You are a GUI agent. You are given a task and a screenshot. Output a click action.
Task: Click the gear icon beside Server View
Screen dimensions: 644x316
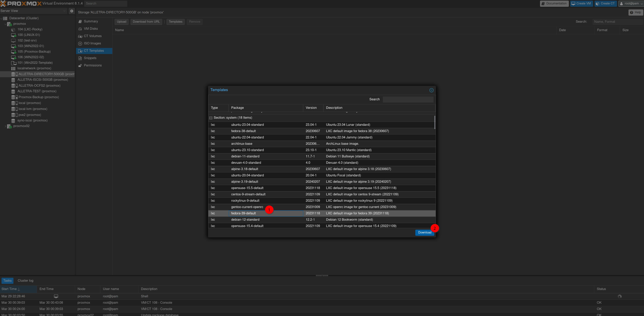[x=72, y=11]
